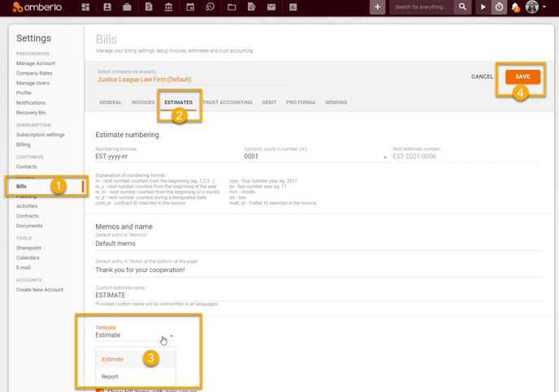Image resolution: width=559 pixels, height=392 pixels.
Task: Open the reports chart icon
Action: 293,7
